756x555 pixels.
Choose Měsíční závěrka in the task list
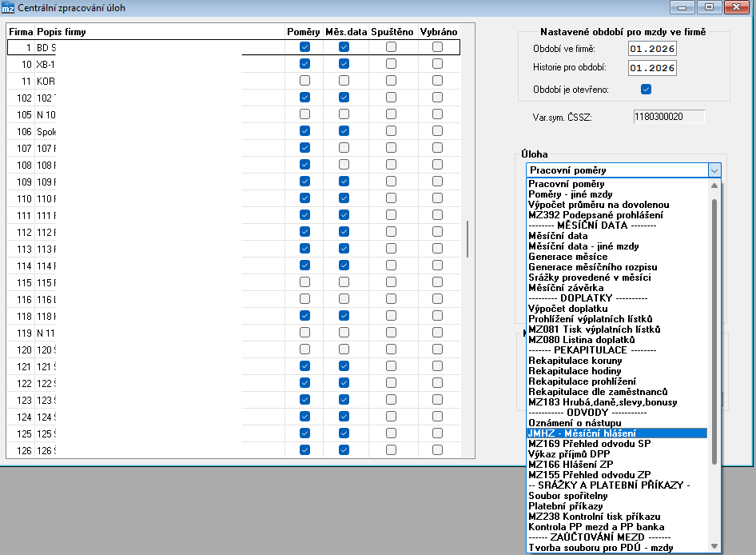pyautogui.click(x=566, y=288)
